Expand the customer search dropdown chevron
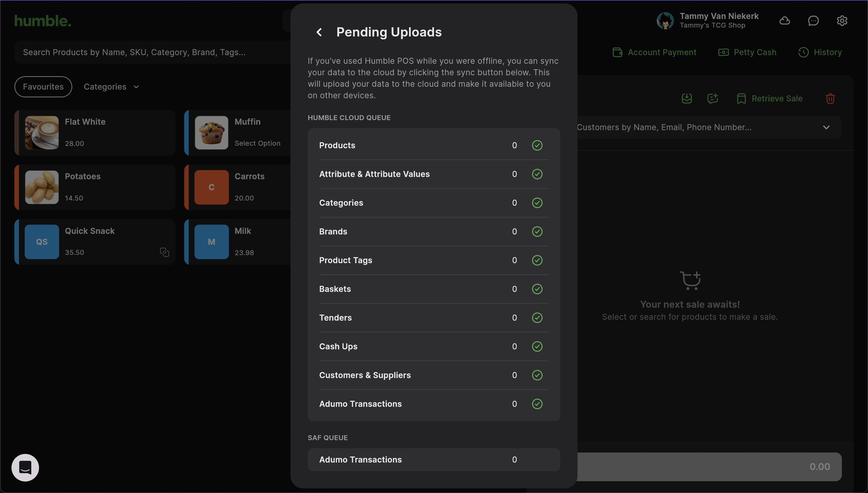This screenshot has height=493, width=868. [826, 127]
